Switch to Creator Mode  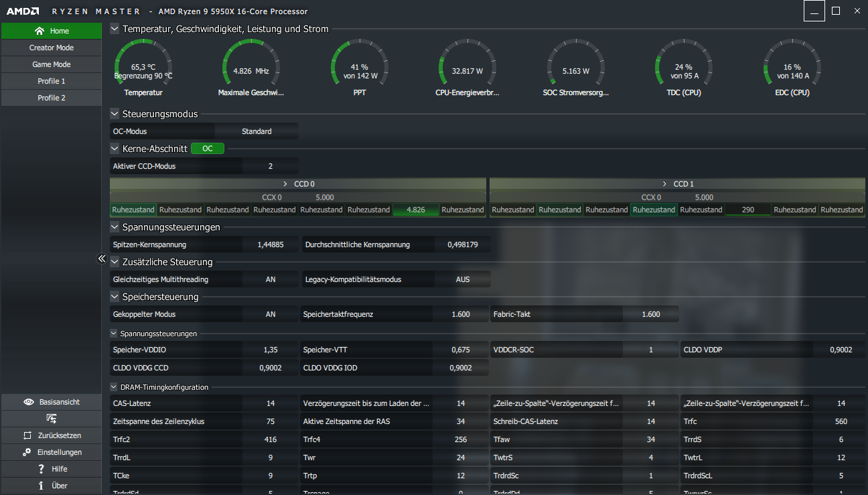click(52, 48)
